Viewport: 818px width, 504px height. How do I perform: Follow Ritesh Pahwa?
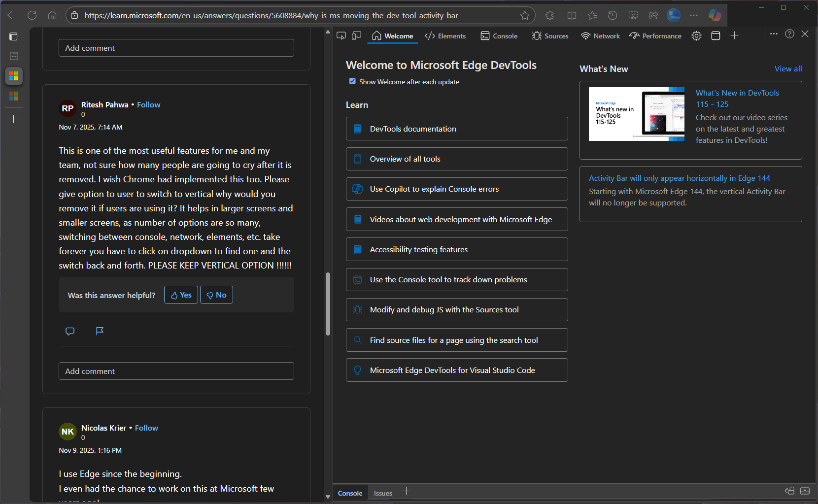148,104
